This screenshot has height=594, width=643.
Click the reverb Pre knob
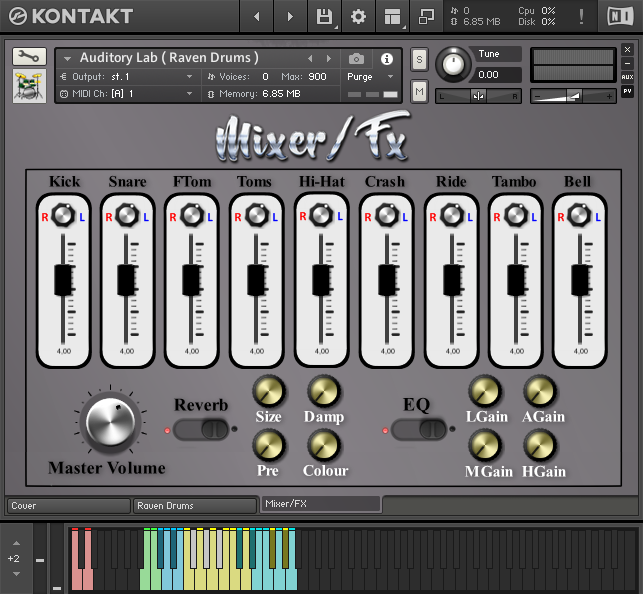pos(269,446)
